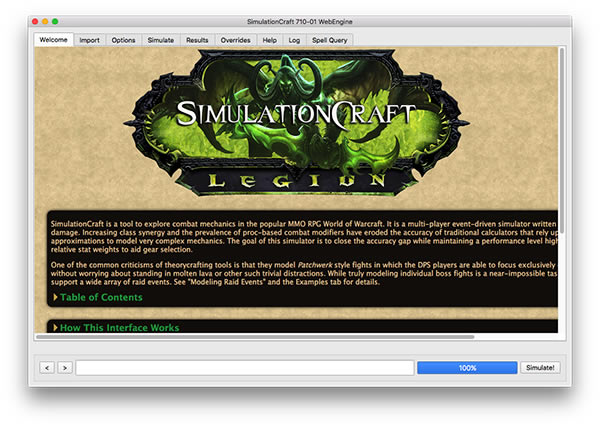Screen dimensions: 600x427
Task: Click the horizontal scrollbar below welcome page
Action: (255, 337)
